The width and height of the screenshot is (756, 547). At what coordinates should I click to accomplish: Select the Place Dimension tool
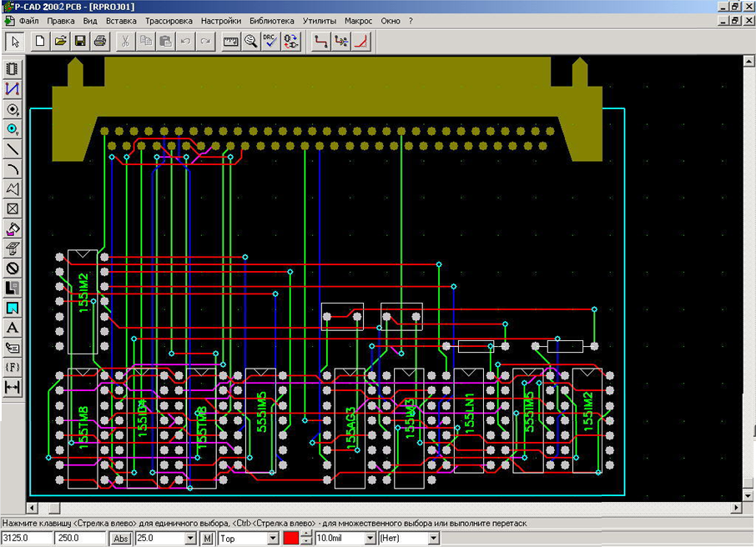tap(13, 387)
